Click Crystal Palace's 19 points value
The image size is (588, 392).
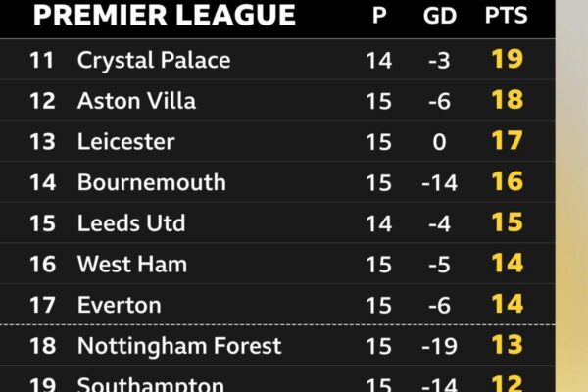click(507, 59)
